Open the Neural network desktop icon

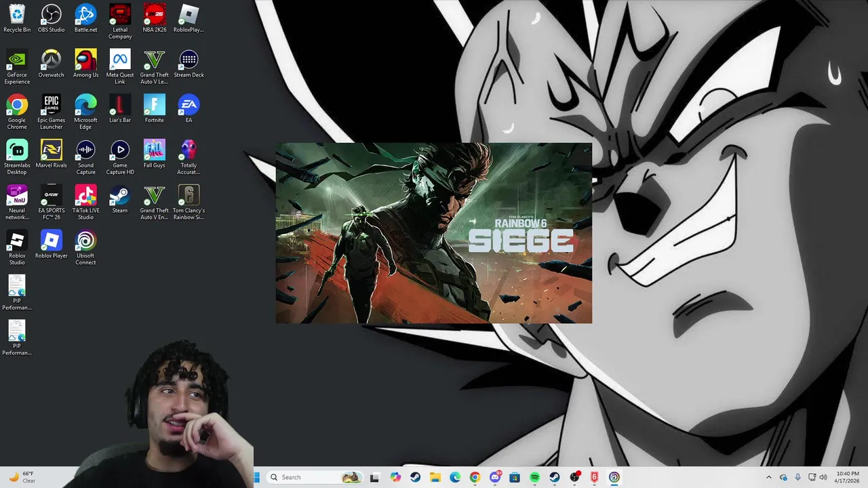(x=17, y=203)
